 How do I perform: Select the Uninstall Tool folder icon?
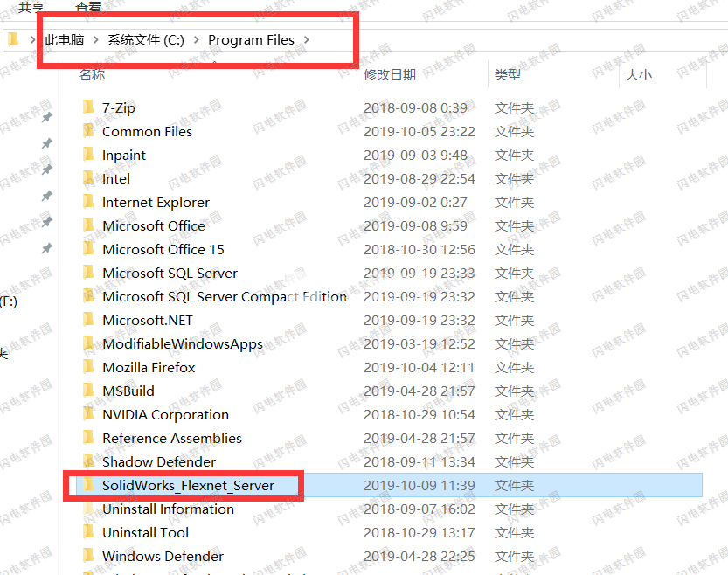tap(87, 532)
